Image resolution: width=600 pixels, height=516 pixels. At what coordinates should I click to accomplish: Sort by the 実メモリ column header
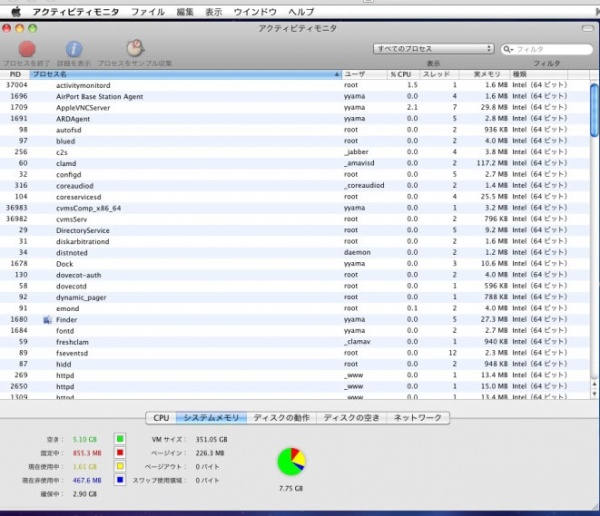484,74
